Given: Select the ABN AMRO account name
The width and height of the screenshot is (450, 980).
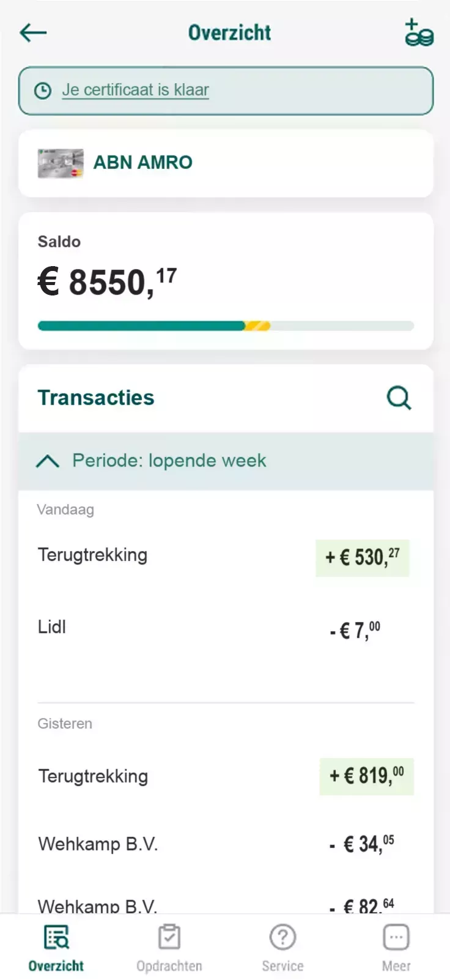Looking at the screenshot, I should [x=142, y=162].
